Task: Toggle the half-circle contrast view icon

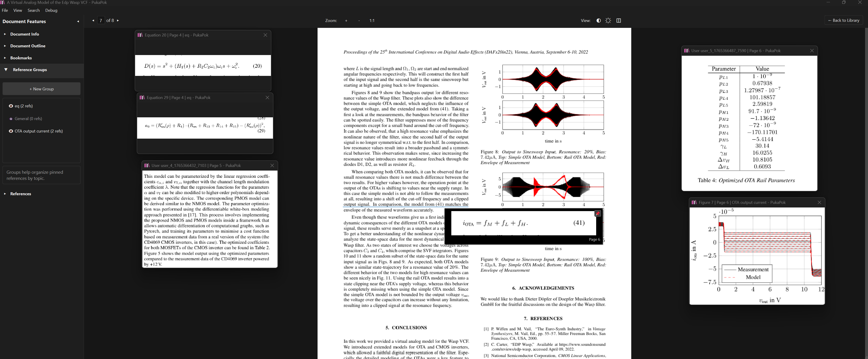Action: tap(598, 21)
